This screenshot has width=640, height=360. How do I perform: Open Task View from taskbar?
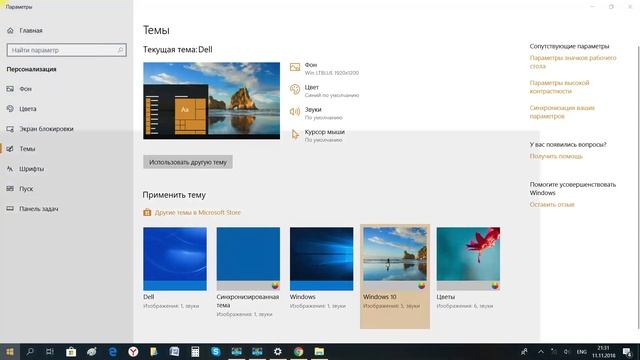[50, 351]
